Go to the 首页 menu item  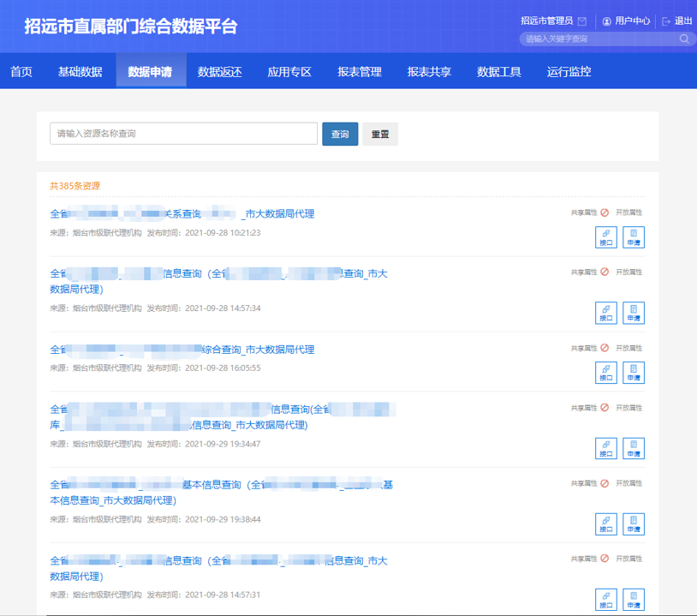[x=21, y=72]
